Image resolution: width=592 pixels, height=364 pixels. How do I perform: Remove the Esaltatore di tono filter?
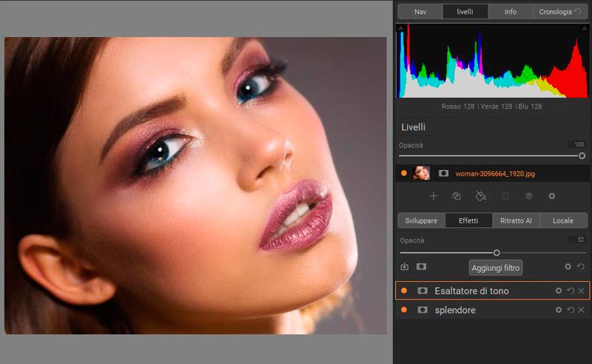click(582, 291)
